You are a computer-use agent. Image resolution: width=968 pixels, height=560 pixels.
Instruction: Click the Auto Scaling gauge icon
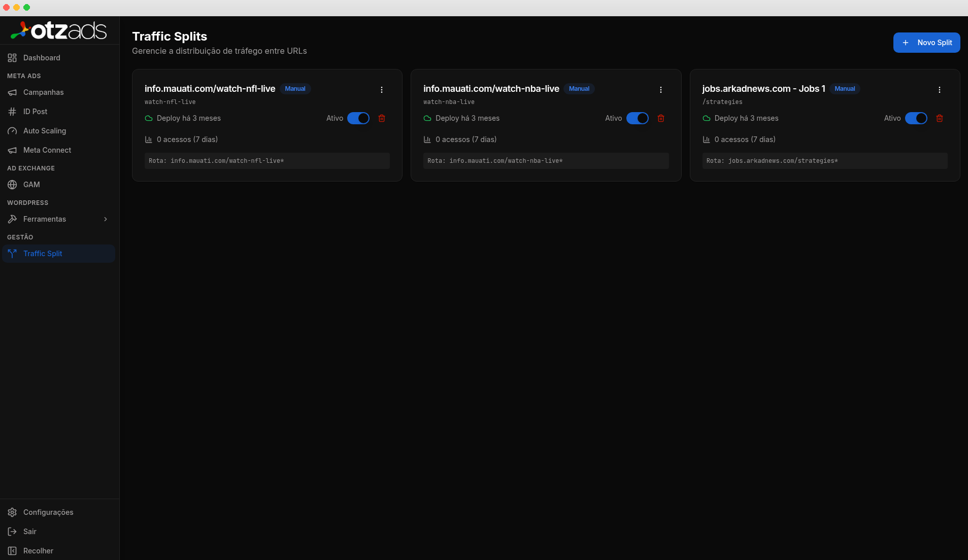12,131
